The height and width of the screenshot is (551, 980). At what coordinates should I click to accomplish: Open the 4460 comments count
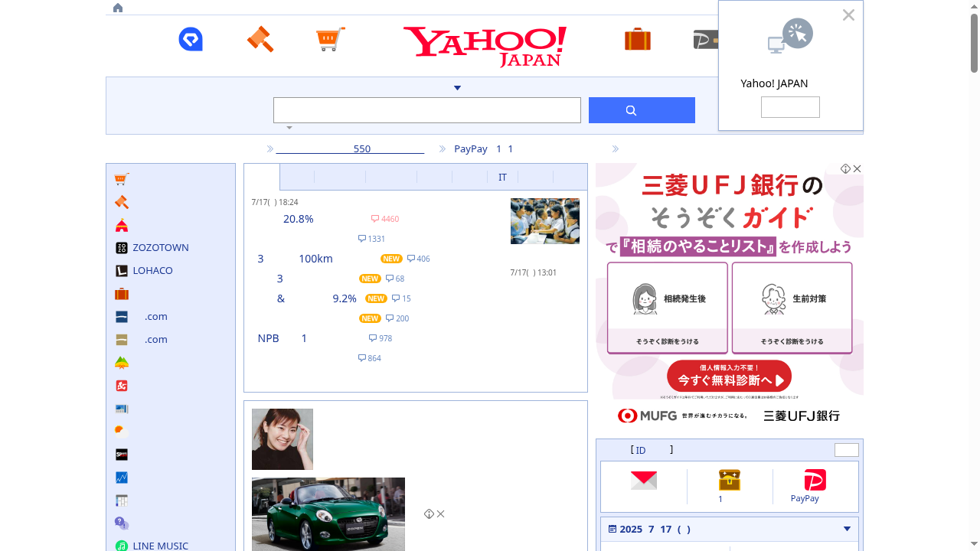coord(385,219)
